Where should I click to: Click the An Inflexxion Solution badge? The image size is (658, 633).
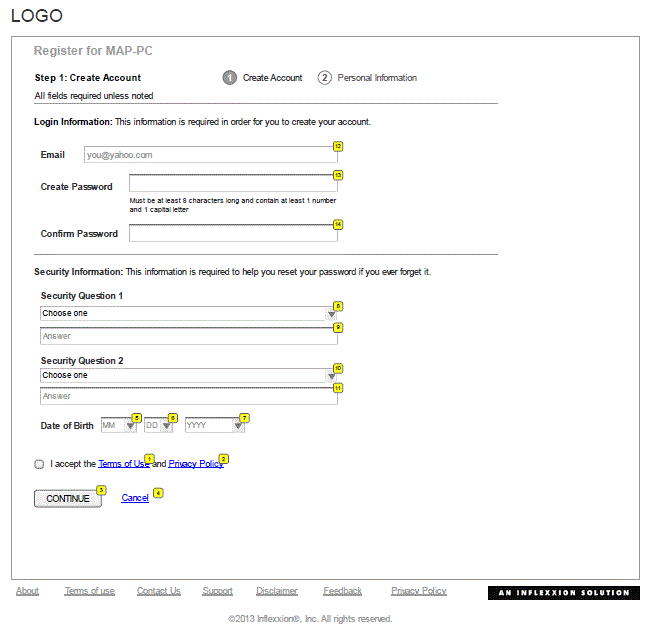coord(564,593)
